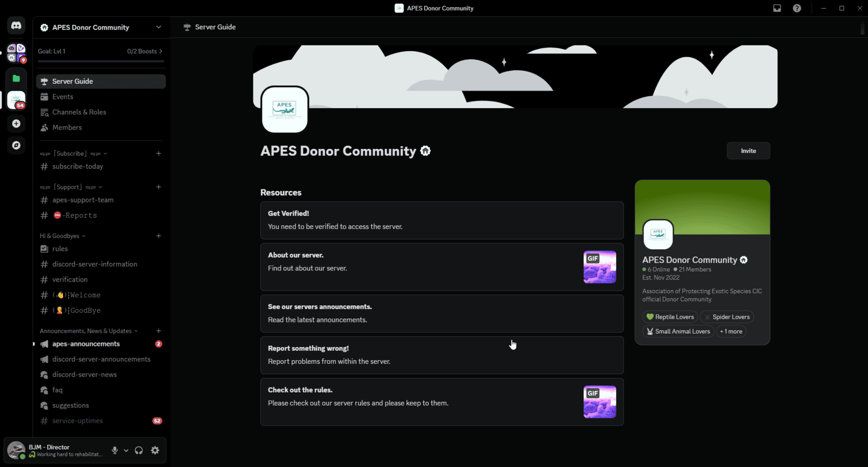Open the discord-server-news channel
The image size is (868, 467).
(x=101, y=375)
